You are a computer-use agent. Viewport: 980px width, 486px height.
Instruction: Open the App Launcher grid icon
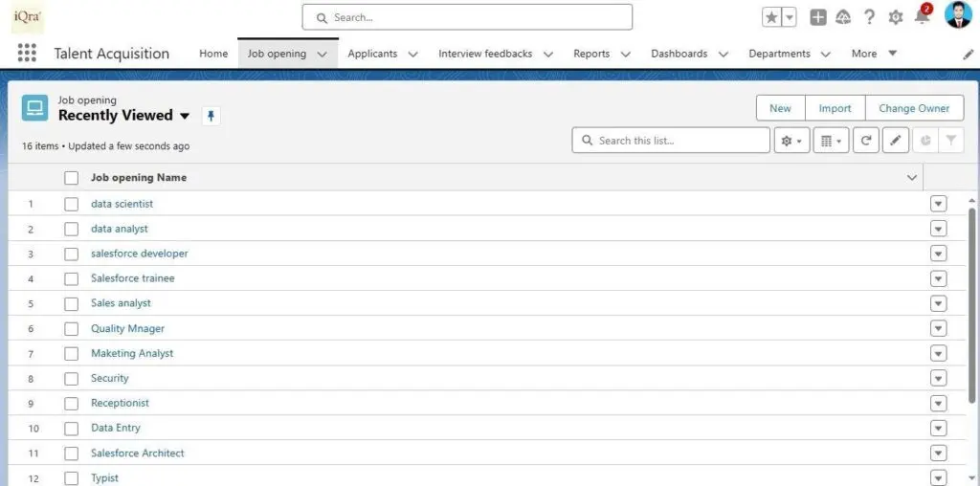point(27,54)
